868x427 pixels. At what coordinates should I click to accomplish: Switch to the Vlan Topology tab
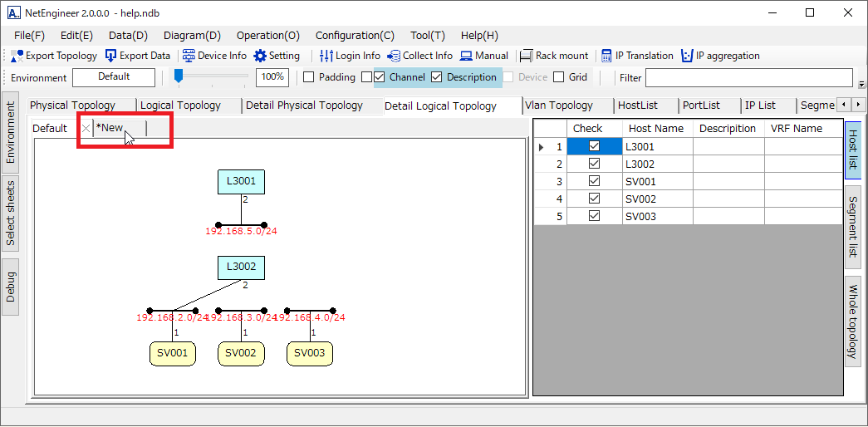point(559,106)
